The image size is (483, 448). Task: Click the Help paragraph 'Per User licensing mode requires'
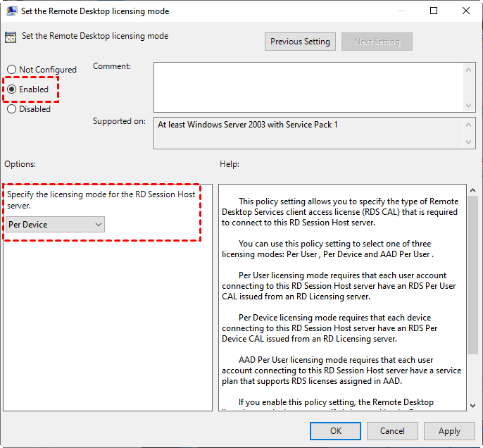(339, 286)
